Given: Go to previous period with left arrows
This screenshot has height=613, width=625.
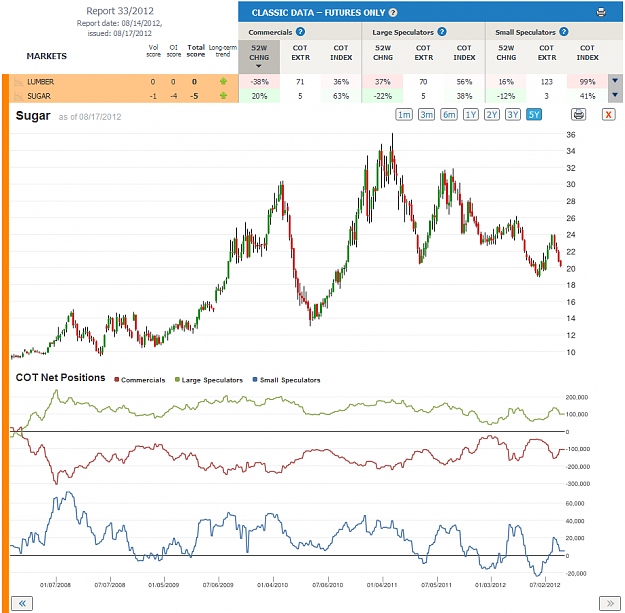Looking at the screenshot, I should click(22, 603).
